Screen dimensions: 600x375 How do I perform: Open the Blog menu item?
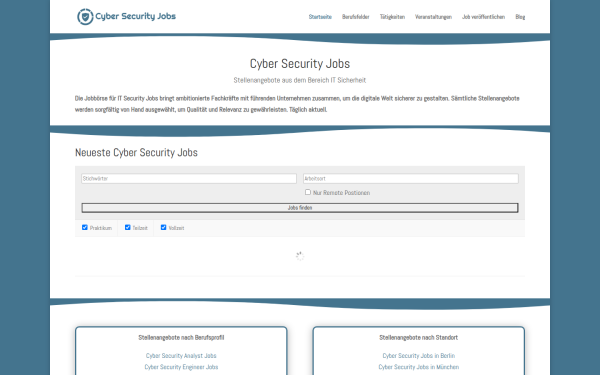[520, 17]
